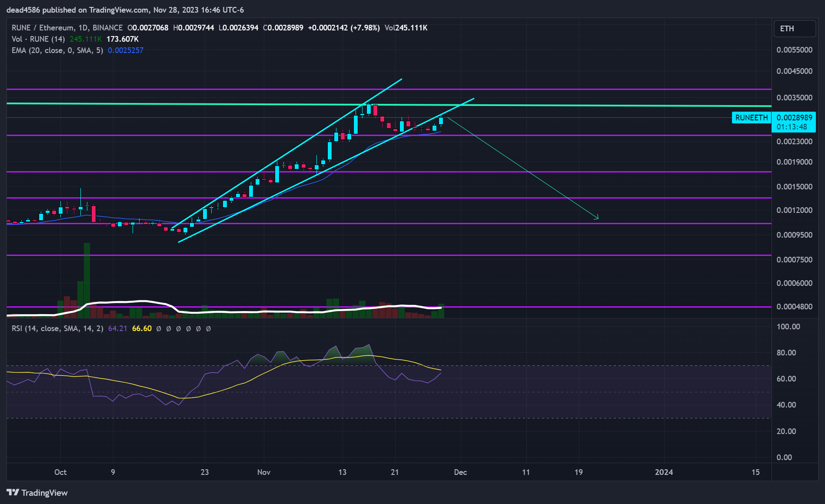Click the 20.00 RSI axis label
Viewport: 825px width, 504px height.
tap(786, 431)
